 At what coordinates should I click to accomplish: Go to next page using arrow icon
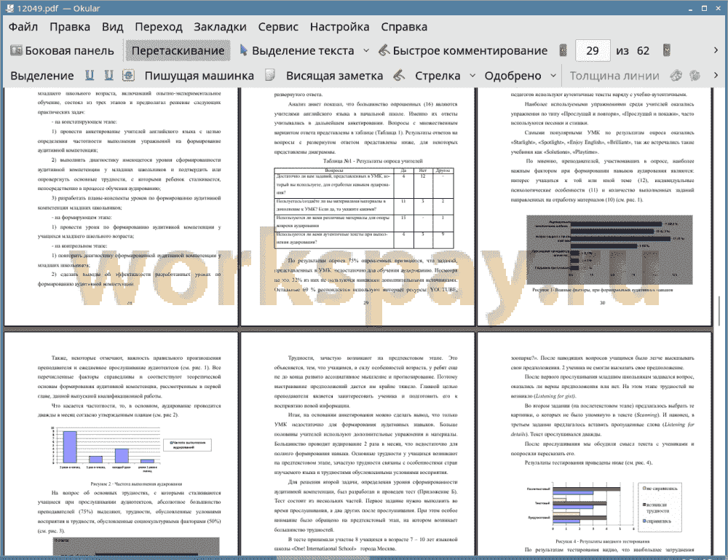[x=667, y=50]
